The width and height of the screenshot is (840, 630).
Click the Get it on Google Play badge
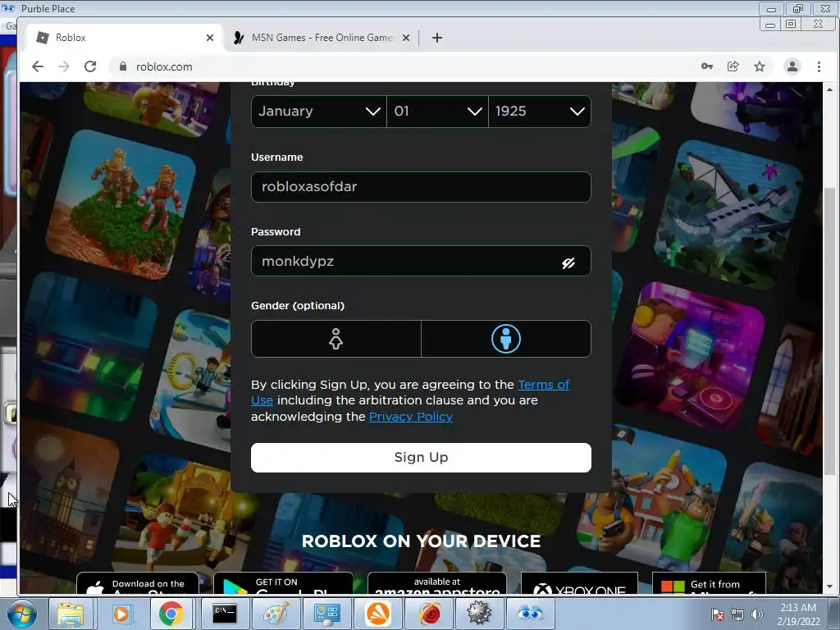(x=283, y=583)
